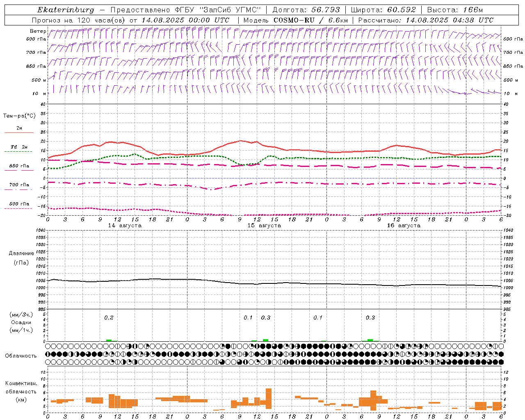Click the Ekaterinburg station title
525x420 pixels.
(x=66, y=10)
